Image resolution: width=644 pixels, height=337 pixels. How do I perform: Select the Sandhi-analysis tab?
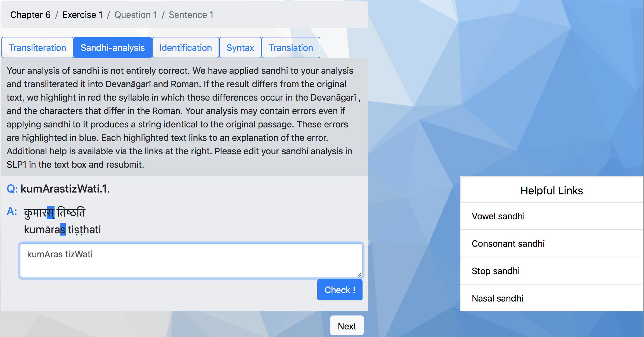pos(113,48)
